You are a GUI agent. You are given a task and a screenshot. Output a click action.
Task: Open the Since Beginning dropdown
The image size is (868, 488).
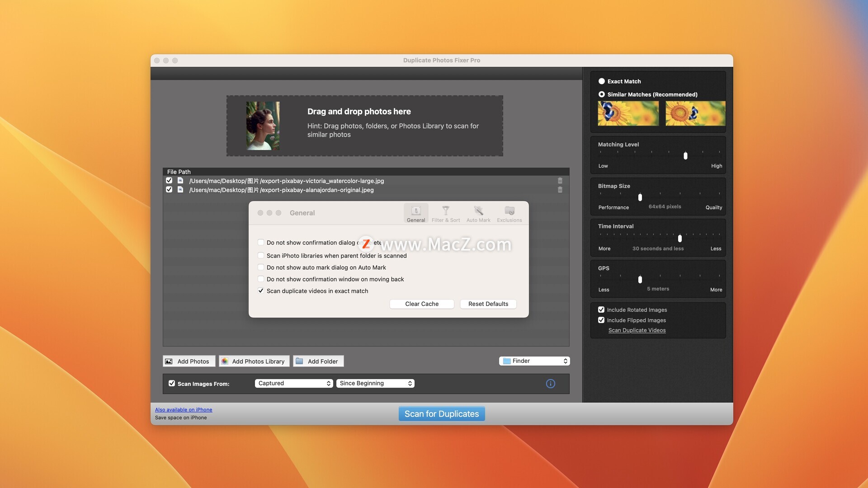375,384
